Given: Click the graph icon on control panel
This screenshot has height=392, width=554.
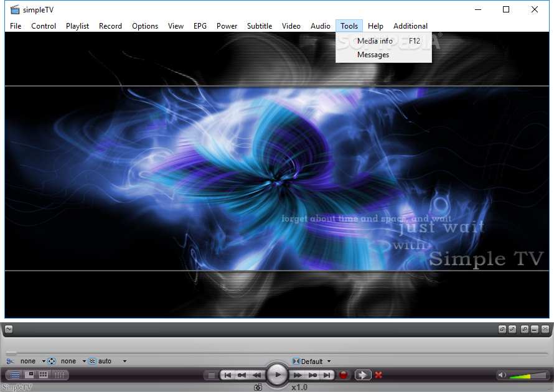Looking at the screenshot, I should pyautogui.click(x=9, y=329).
